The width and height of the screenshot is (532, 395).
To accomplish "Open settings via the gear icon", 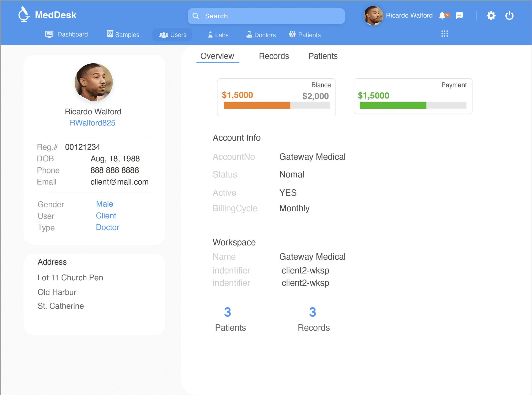I will click(x=491, y=16).
